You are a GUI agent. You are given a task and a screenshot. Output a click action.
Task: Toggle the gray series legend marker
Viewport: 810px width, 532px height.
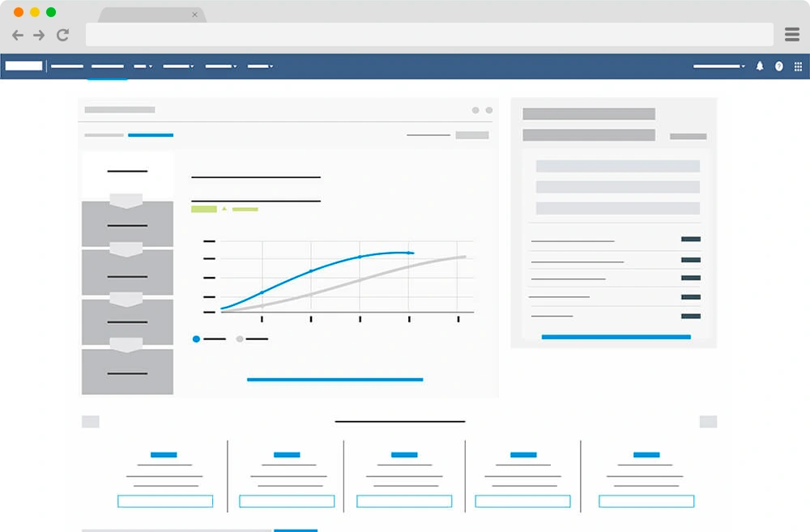coord(240,338)
